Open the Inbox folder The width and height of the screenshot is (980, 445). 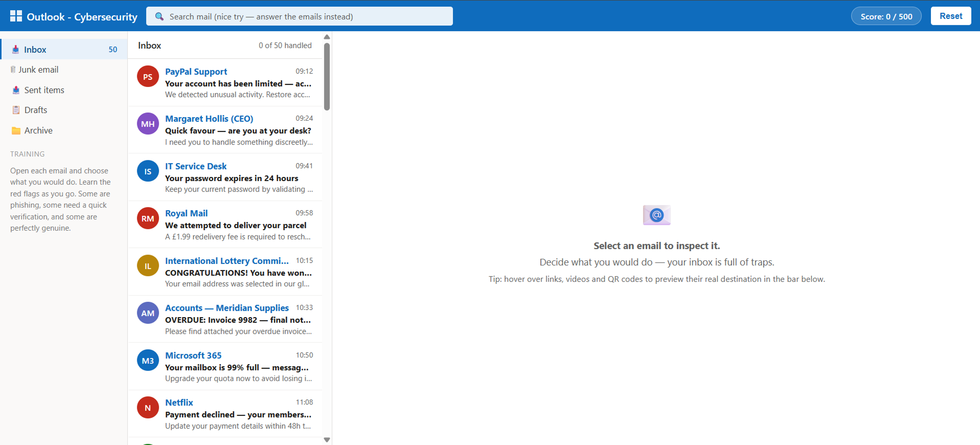click(x=64, y=50)
